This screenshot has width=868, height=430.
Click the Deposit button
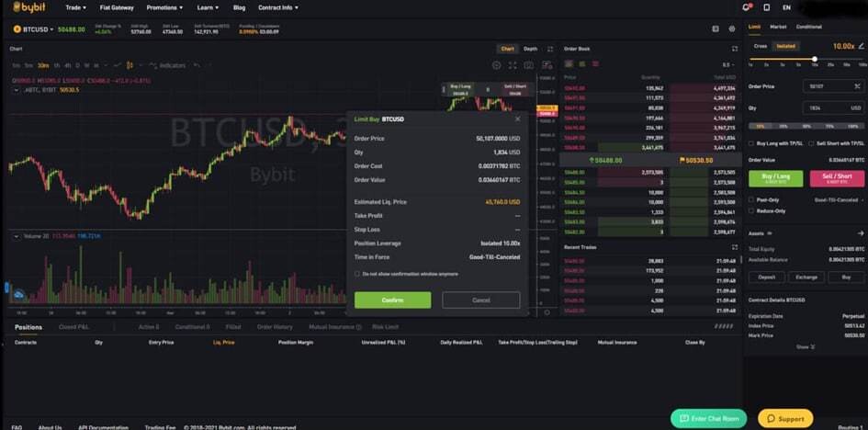click(766, 277)
